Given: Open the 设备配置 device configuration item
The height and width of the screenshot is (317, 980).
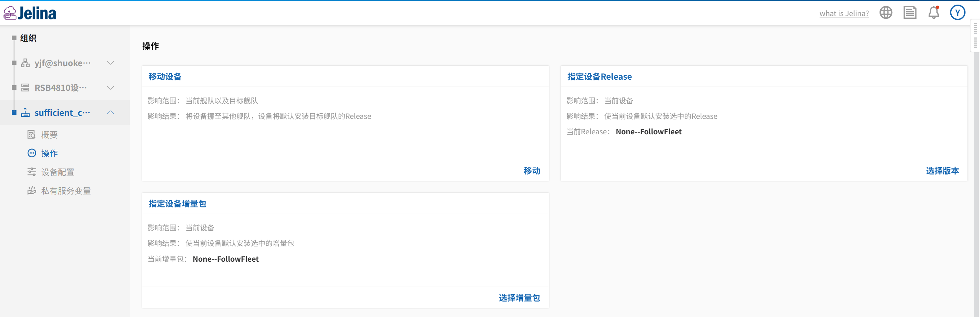Looking at the screenshot, I should 57,172.
